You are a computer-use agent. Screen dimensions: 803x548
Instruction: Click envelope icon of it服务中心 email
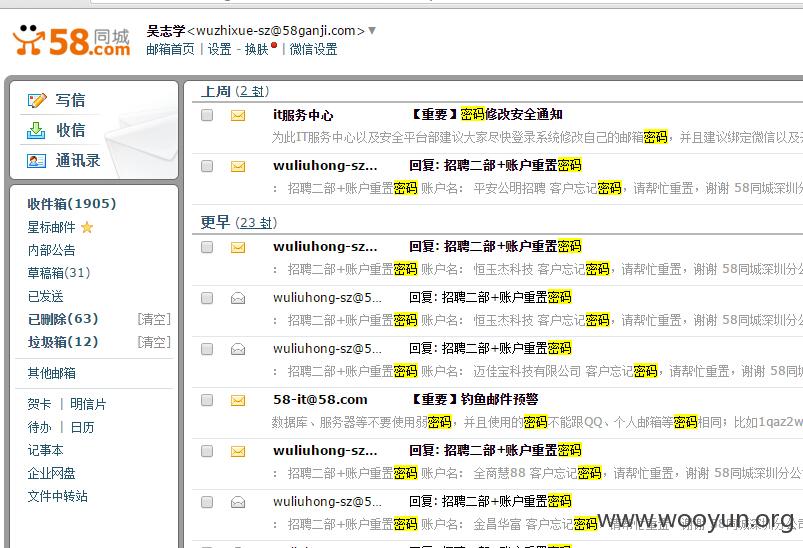click(x=238, y=116)
